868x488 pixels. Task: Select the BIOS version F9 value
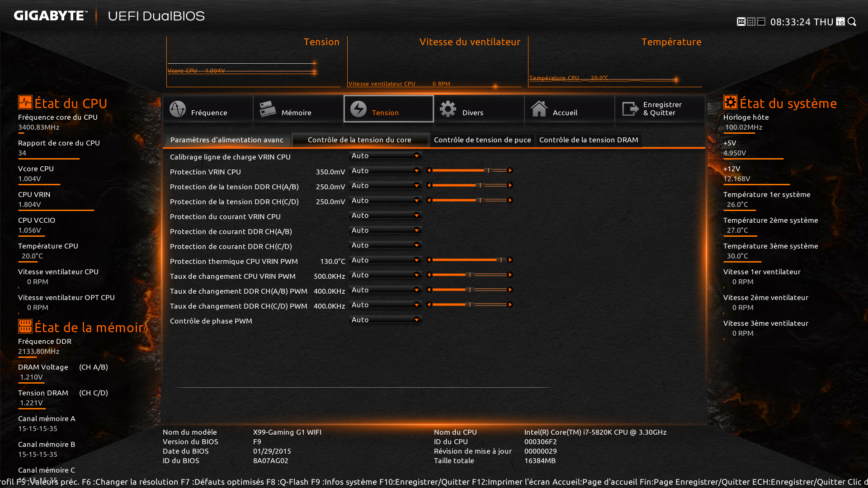click(257, 441)
